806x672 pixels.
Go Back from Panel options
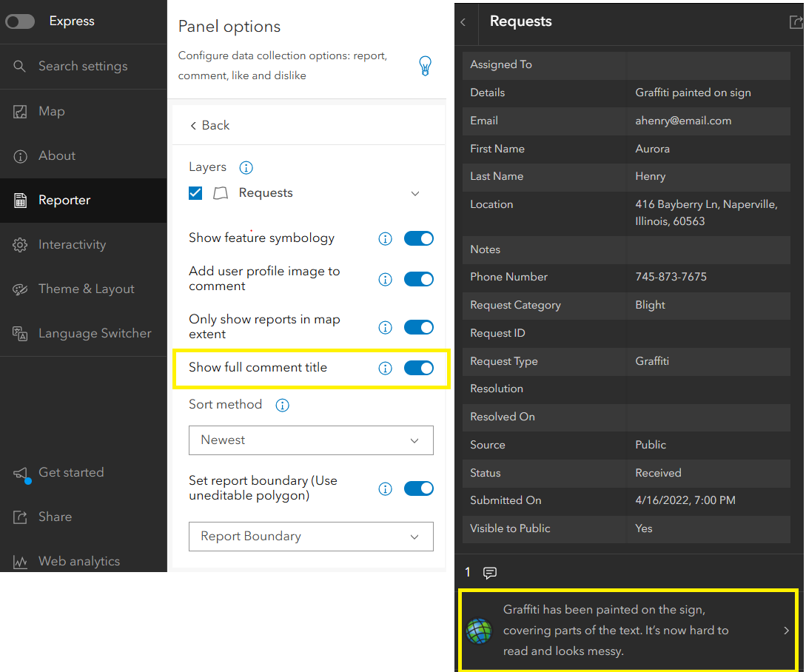pos(209,126)
